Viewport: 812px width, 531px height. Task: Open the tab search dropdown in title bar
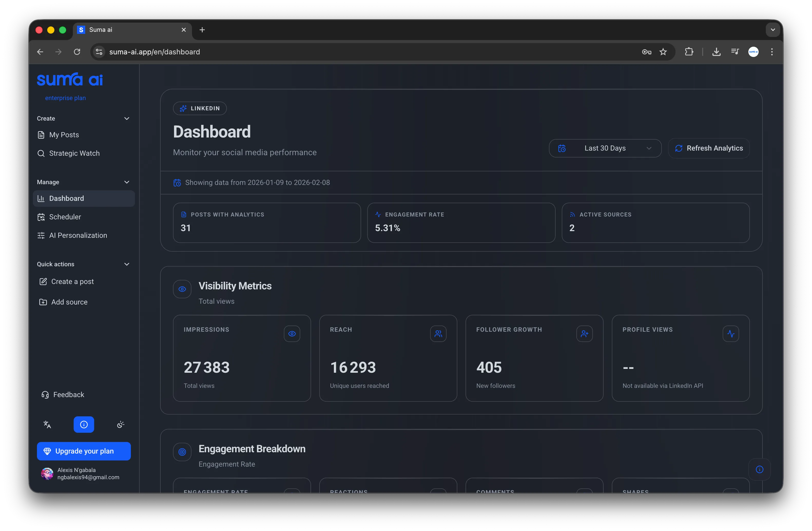point(773,30)
